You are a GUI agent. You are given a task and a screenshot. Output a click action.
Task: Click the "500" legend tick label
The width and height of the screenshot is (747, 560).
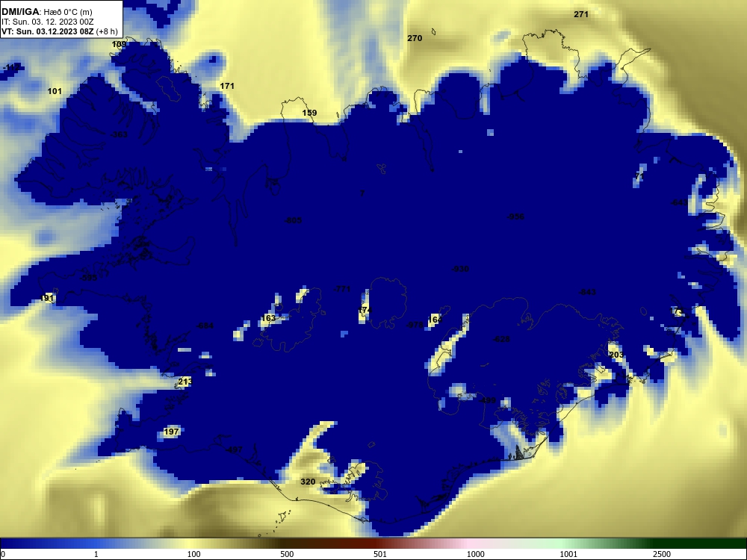pos(287,554)
